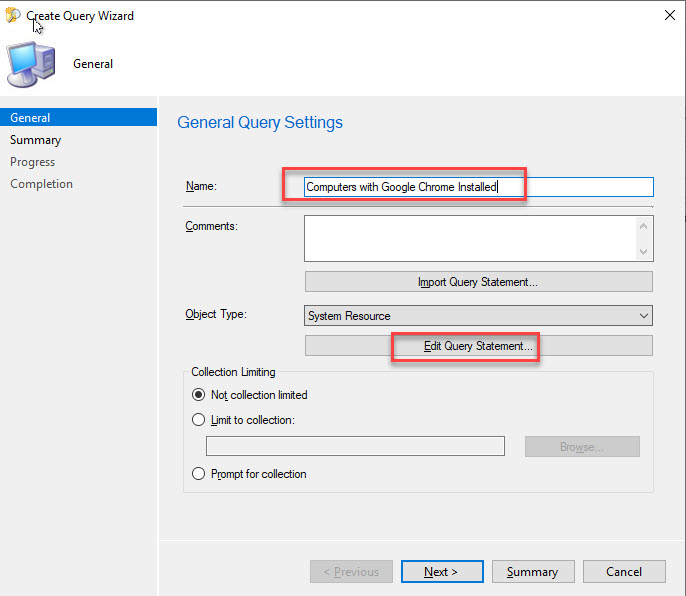Select the Summary step in sidebar
Viewport: 686px width, 596px height.
35,140
